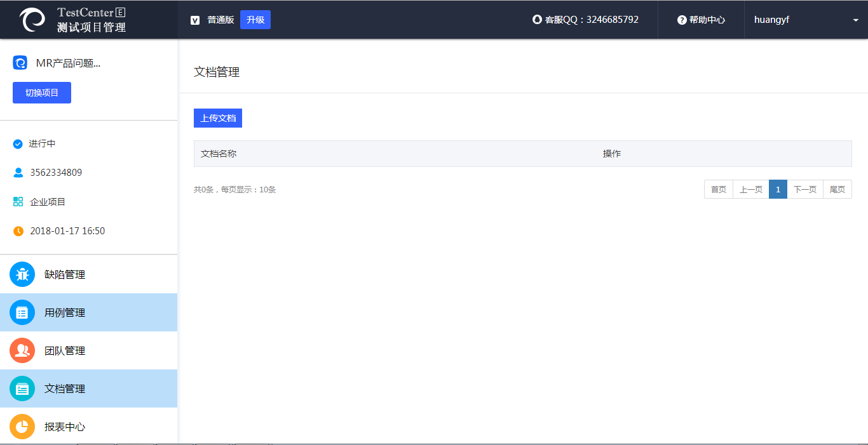
Task: Click the people icon for 团队管理
Action: (x=22, y=350)
